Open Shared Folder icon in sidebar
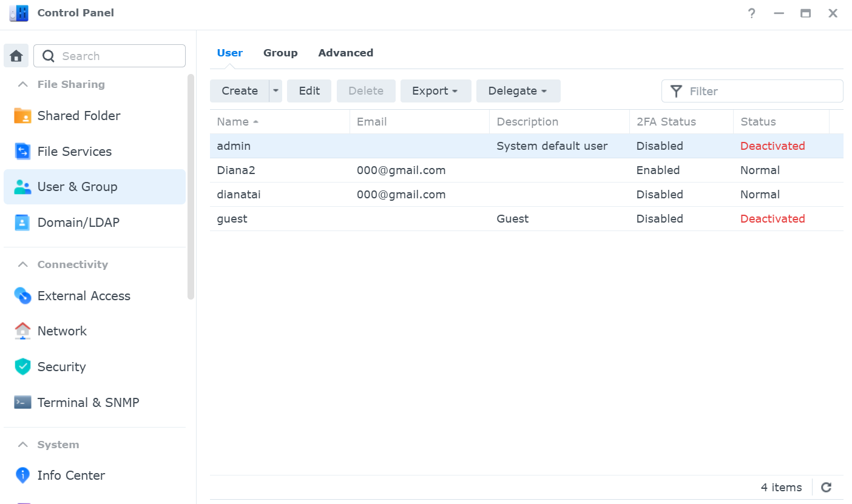 22,116
